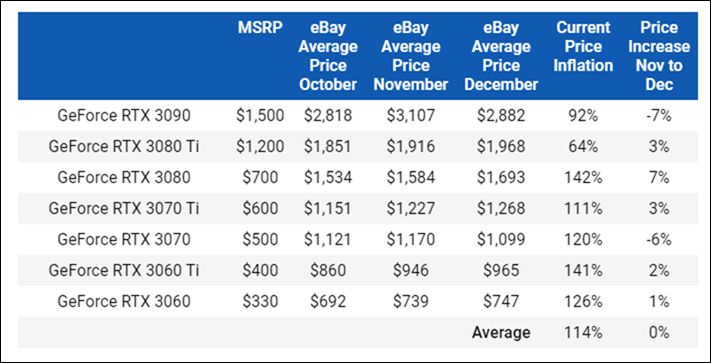This screenshot has height=363, width=711.
Task: Click the $747 December price cell
Action: [x=501, y=301]
